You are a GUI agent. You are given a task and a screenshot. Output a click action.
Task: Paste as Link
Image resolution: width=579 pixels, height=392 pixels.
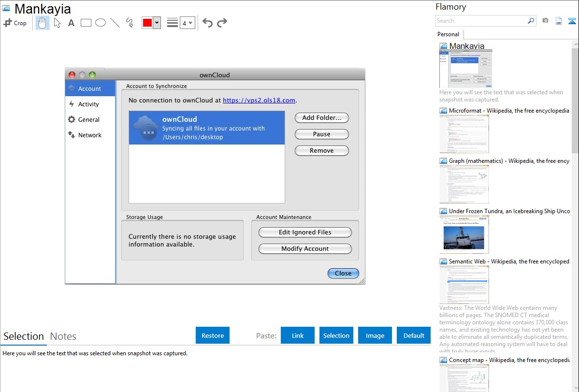(x=298, y=335)
